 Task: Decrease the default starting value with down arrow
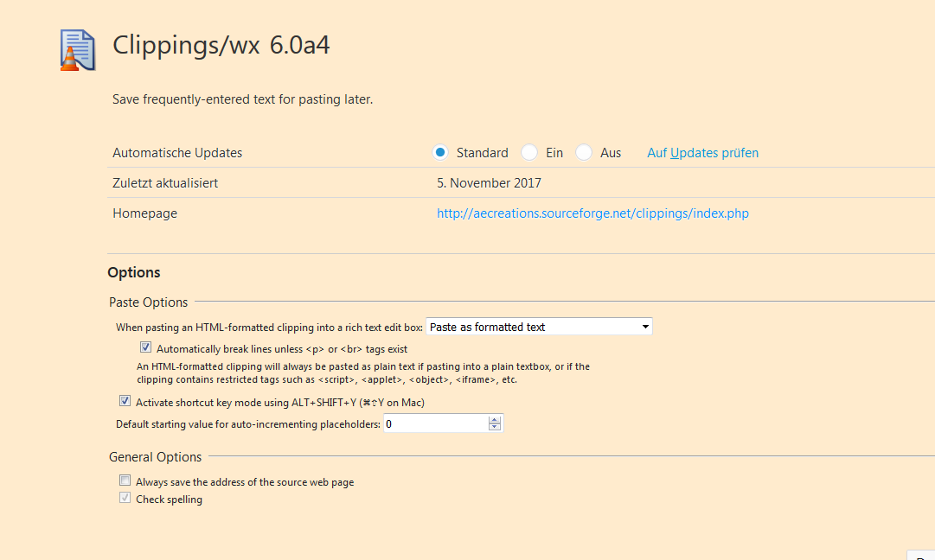pyautogui.click(x=495, y=427)
